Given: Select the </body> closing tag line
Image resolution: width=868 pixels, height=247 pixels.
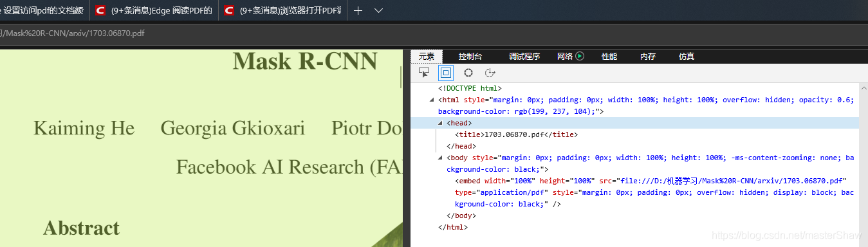Looking at the screenshot, I should 461,215.
